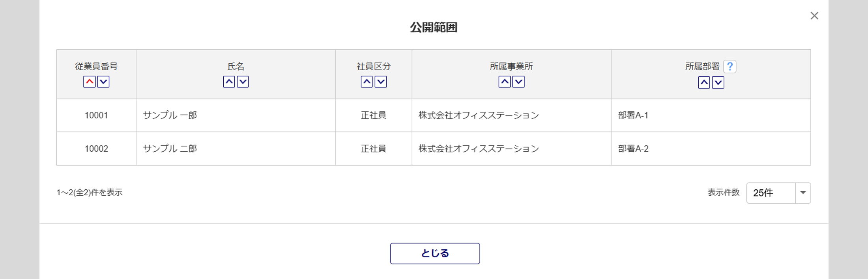Click the name サンプル 一郎
Image resolution: width=868 pixels, height=279 pixels.
pyautogui.click(x=170, y=115)
